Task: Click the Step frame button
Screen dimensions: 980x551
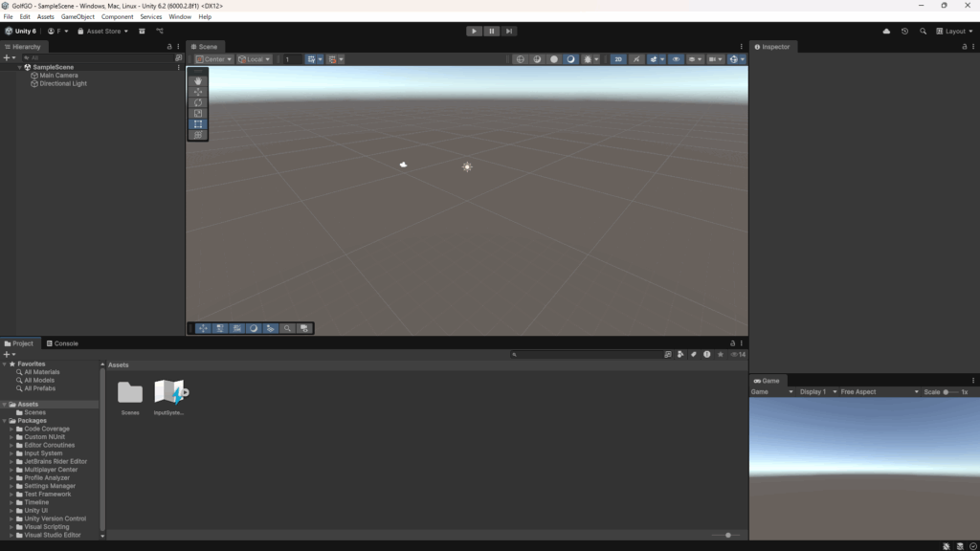Action: [509, 31]
